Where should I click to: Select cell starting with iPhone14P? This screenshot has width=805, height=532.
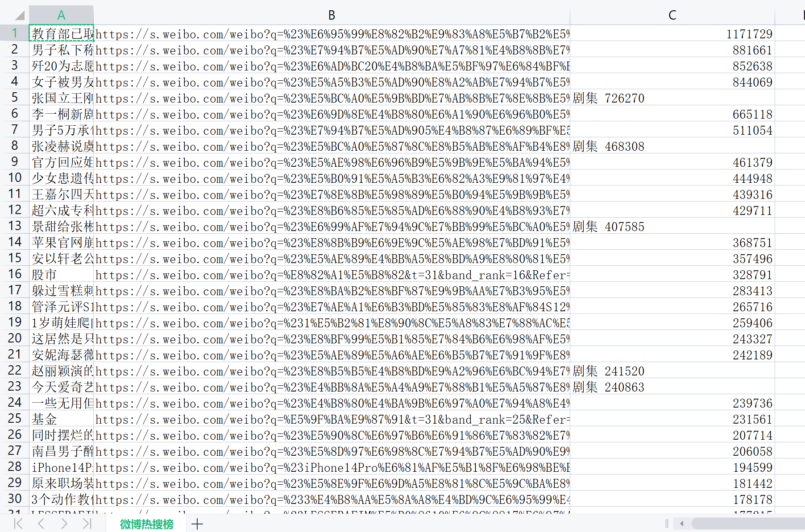point(62,467)
